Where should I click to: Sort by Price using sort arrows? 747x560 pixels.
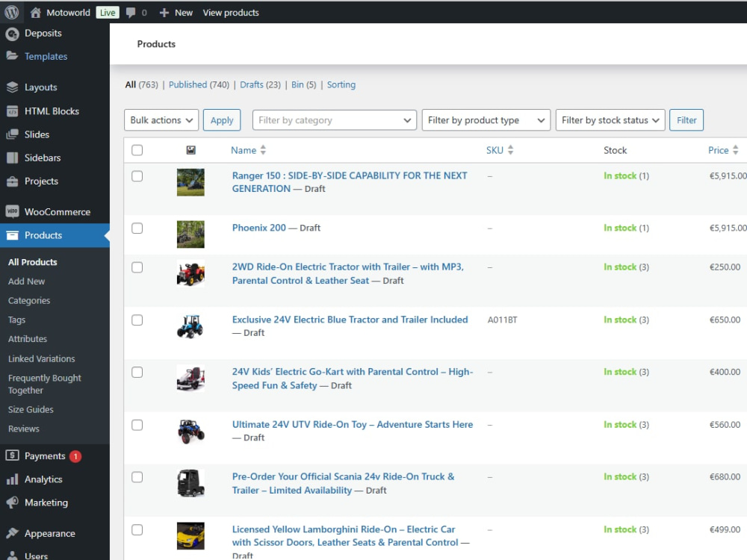pos(736,150)
